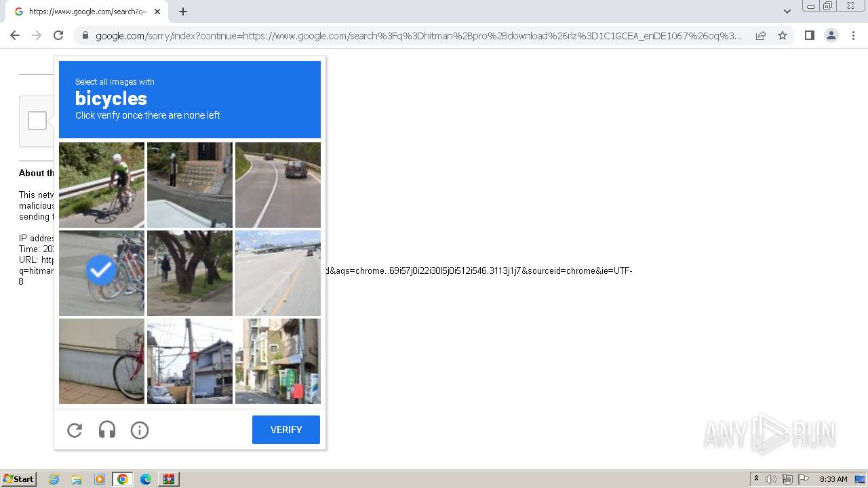
Task: Reload the current Chrome page
Action: point(58,35)
